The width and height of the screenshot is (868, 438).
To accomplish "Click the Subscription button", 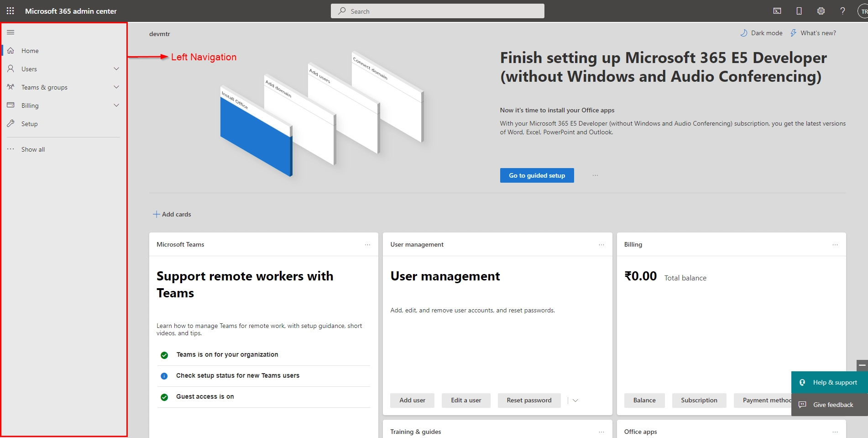I will click(x=699, y=401).
